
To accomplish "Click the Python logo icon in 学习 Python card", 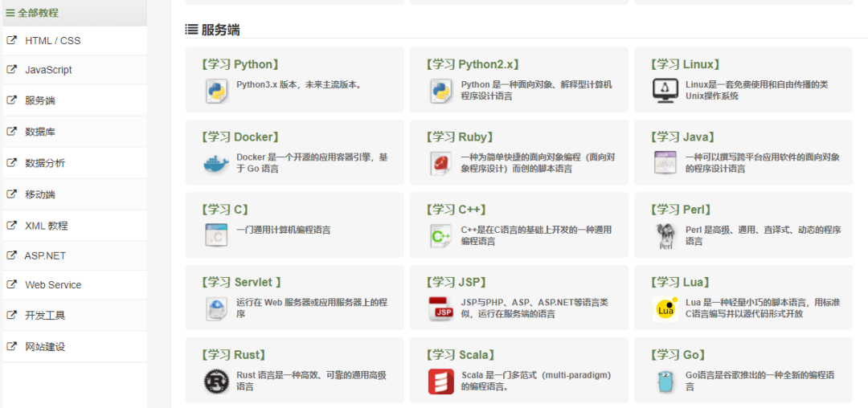I will point(217,91).
